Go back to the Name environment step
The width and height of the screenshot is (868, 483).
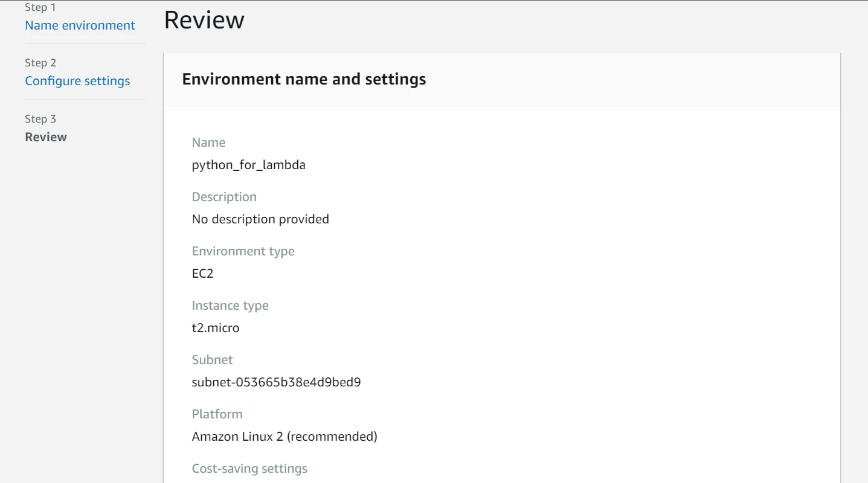click(80, 25)
